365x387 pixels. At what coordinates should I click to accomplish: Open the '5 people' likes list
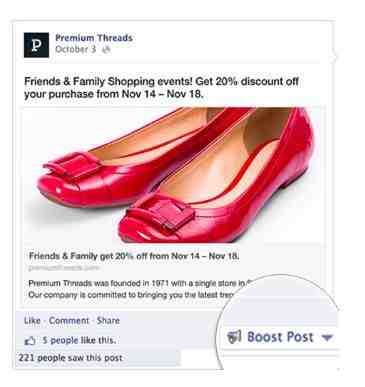coord(60,340)
